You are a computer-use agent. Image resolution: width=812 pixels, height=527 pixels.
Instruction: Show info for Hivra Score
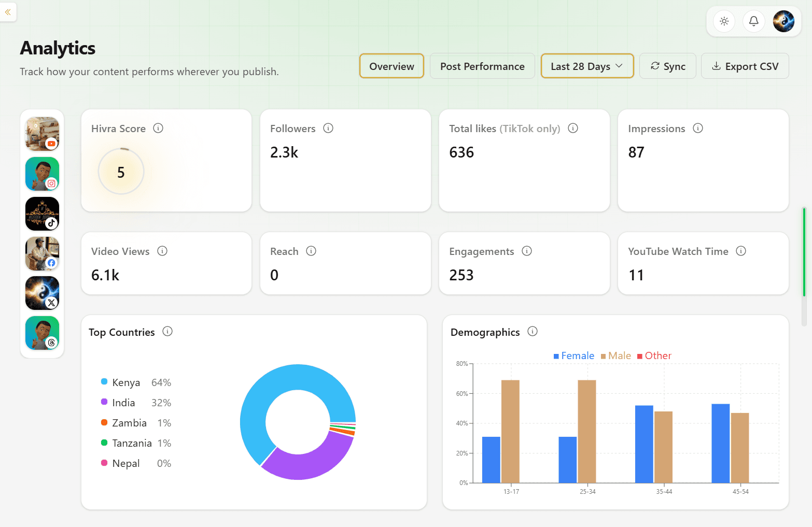pyautogui.click(x=158, y=128)
